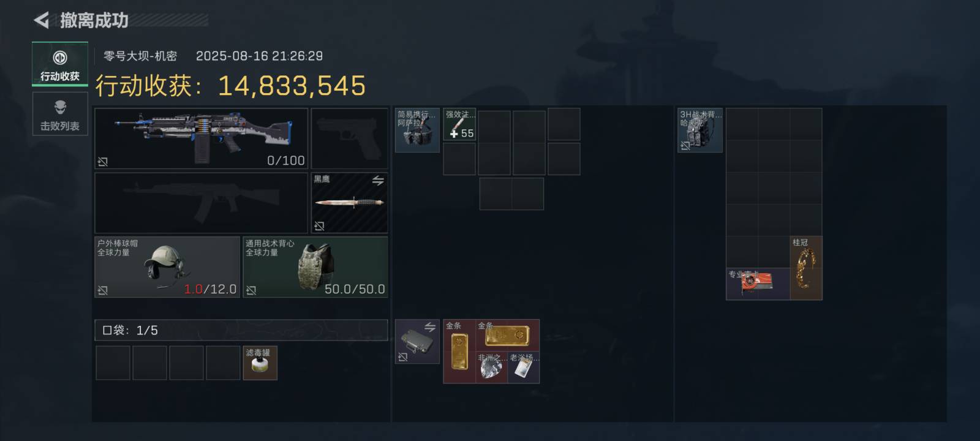This screenshot has width=980, height=441.
Task: Click the 滤毒罐 item in the pocket
Action: point(260,363)
